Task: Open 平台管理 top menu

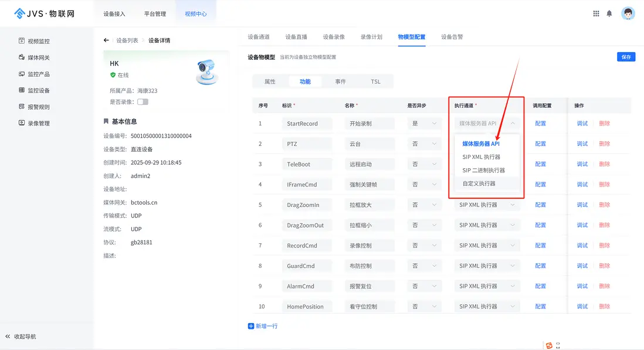Action: pos(155,14)
